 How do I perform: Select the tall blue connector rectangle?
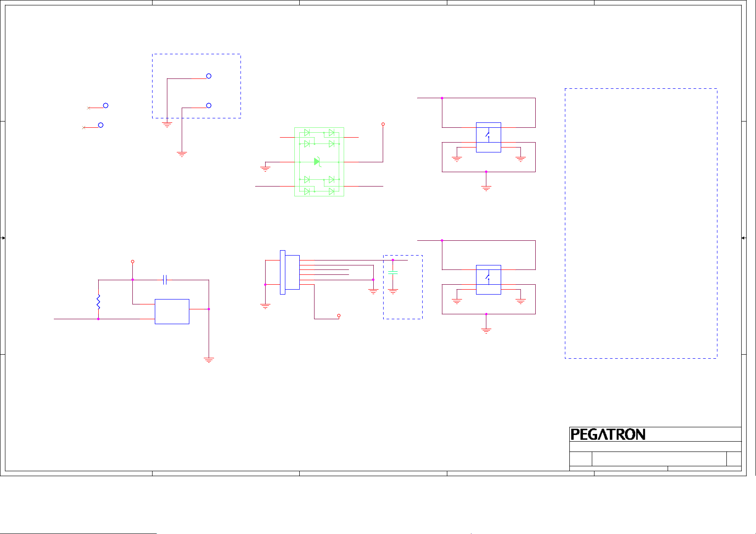pyautogui.click(x=283, y=272)
